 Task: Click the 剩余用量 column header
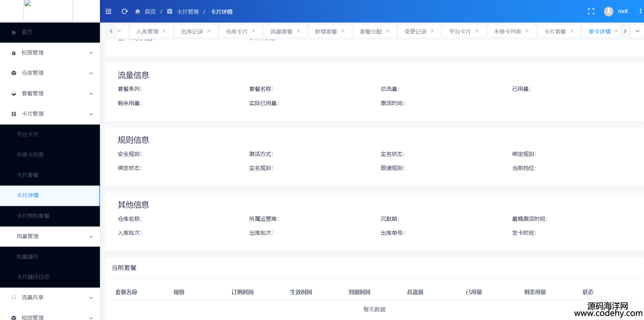(535, 292)
